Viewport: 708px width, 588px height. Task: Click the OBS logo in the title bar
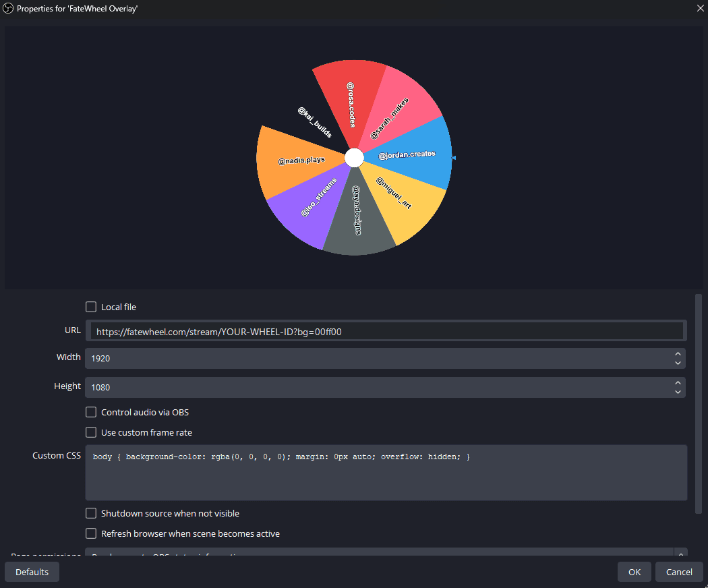[x=8, y=8]
